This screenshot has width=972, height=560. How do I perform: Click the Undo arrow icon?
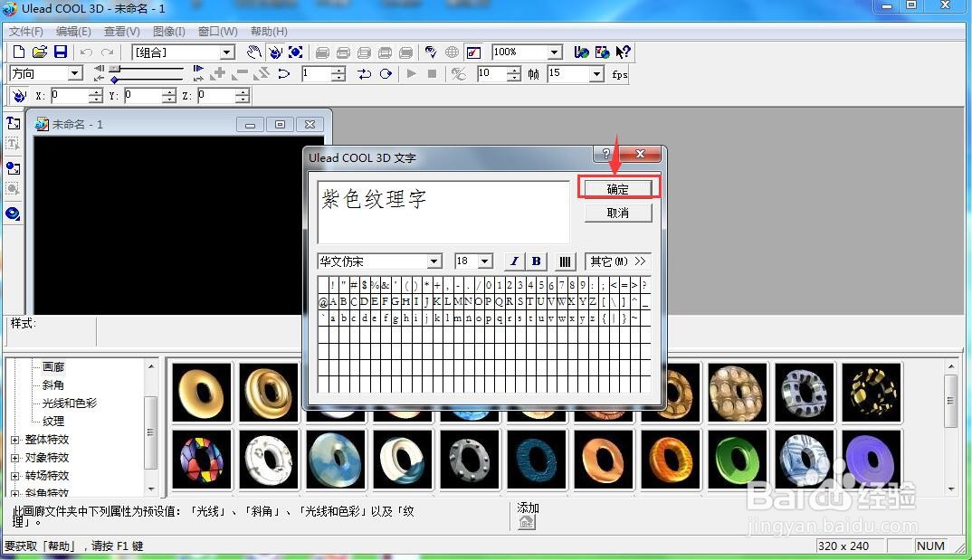tap(87, 52)
